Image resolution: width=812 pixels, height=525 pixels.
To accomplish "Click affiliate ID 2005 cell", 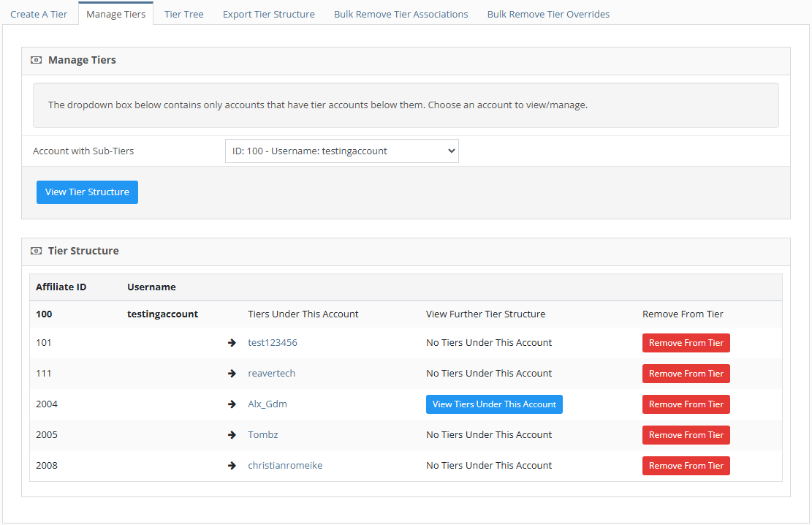I will 47,435.
